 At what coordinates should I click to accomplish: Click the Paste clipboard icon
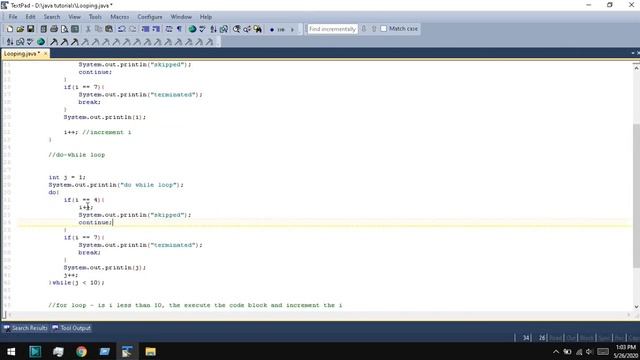pos(109,29)
